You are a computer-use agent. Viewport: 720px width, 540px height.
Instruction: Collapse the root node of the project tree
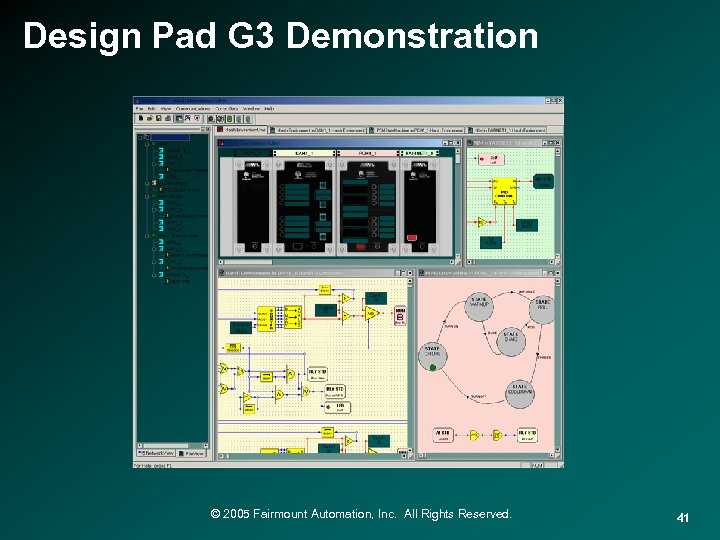click(141, 137)
